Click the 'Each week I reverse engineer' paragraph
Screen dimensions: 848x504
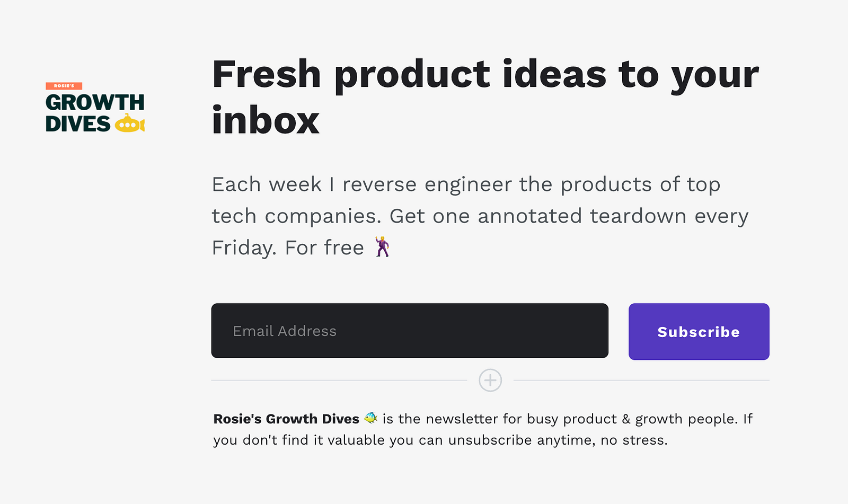480,216
